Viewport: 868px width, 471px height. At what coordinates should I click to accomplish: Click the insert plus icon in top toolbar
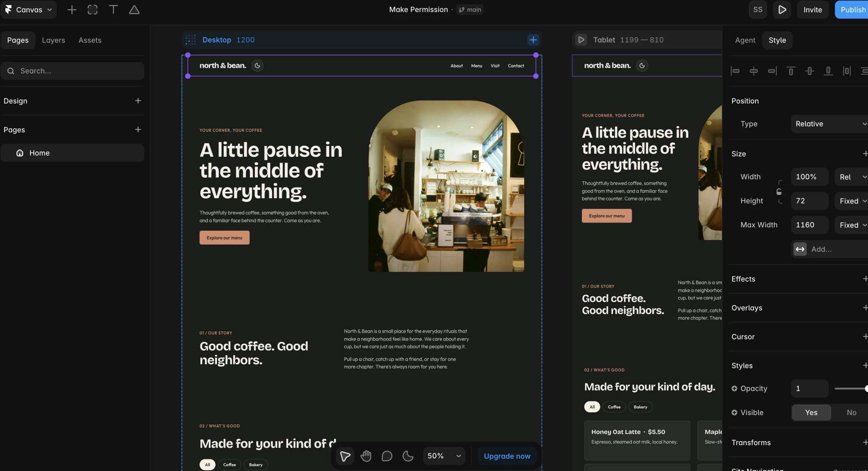[72, 10]
